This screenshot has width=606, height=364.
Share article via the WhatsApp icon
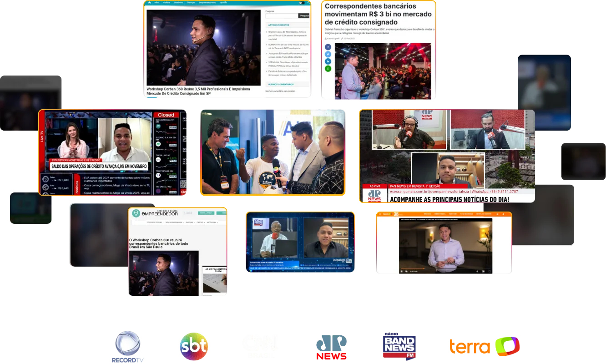(328, 69)
